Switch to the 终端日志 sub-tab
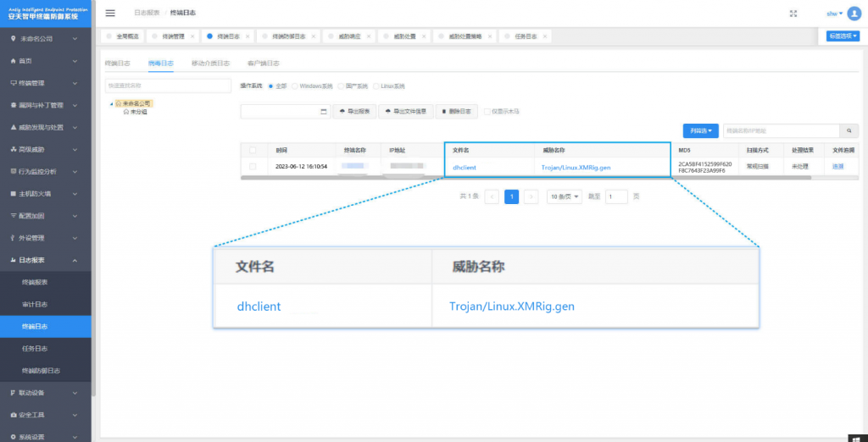The image size is (868, 442). click(x=117, y=63)
